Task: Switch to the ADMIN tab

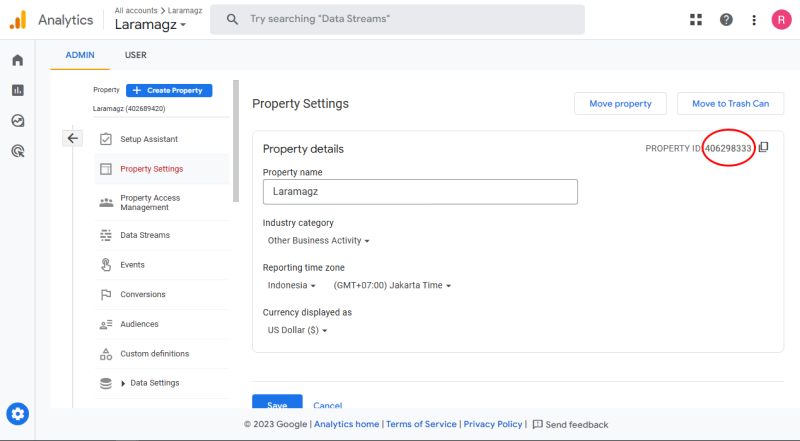Action: click(x=80, y=55)
